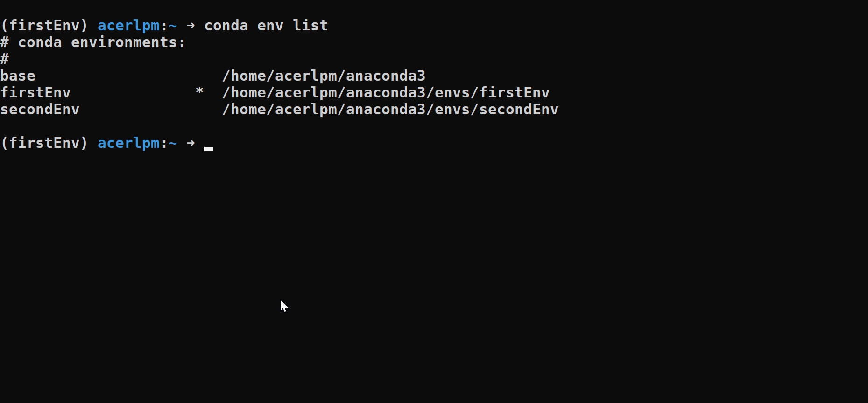Click the 'conda env list' command text
Viewport: 868px width, 403px height.
click(x=266, y=25)
